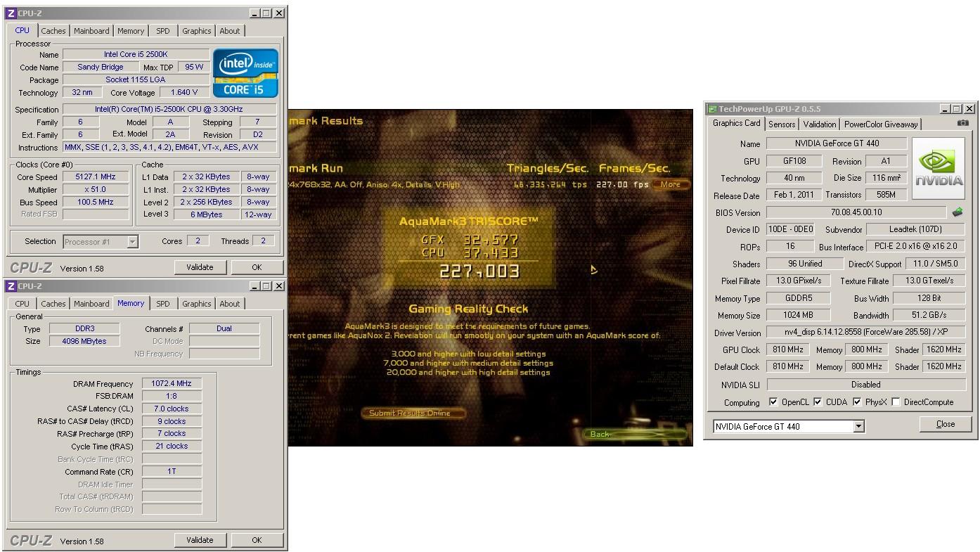This screenshot has width=980, height=552.
Task: Click the Multiplier x 51.0 value
Action: pos(96,190)
